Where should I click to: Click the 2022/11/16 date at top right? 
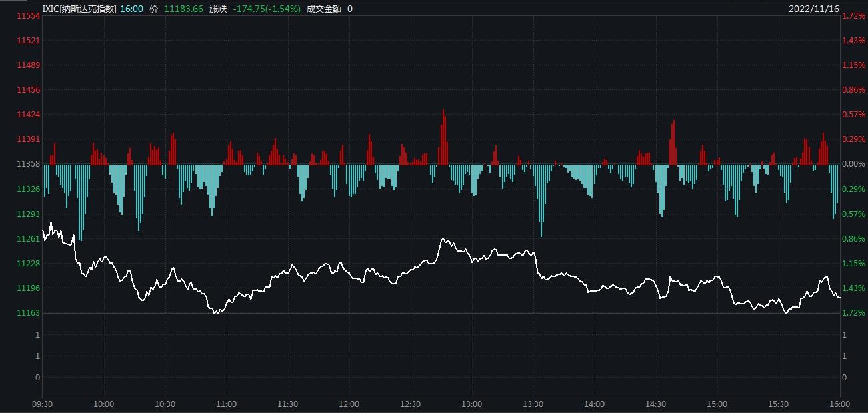coord(813,9)
